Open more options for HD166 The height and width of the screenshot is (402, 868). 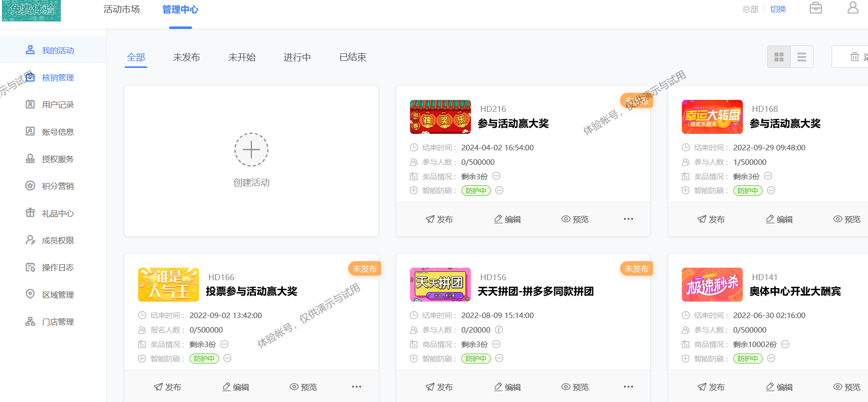[357, 387]
